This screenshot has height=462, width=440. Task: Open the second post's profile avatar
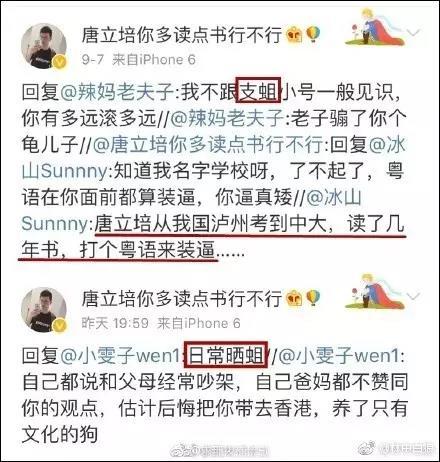pyautogui.click(x=44, y=309)
